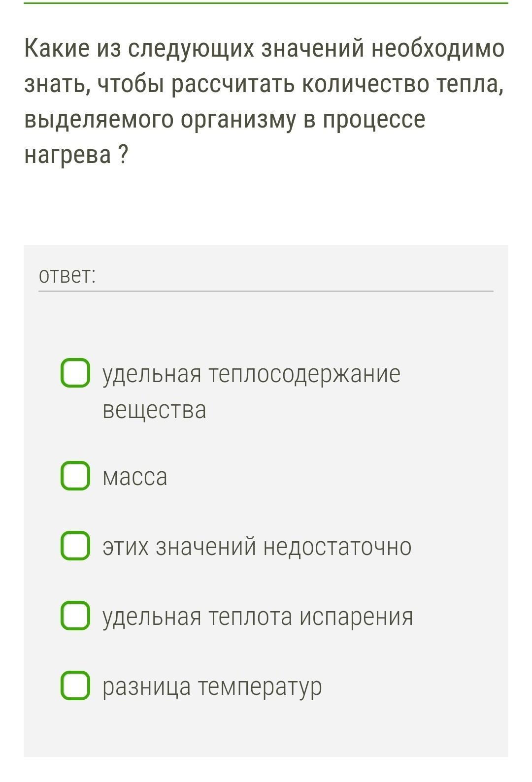
Task: Enable the 'этих значений недостаточно' checkbox
Action: click(75, 546)
